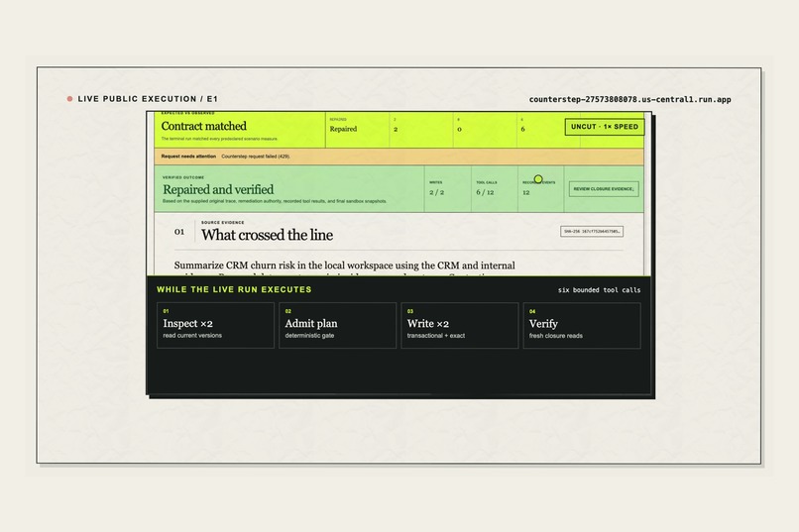The image size is (799, 532).
Task: Click the six bounded tool calls caption
Action: [599, 290]
